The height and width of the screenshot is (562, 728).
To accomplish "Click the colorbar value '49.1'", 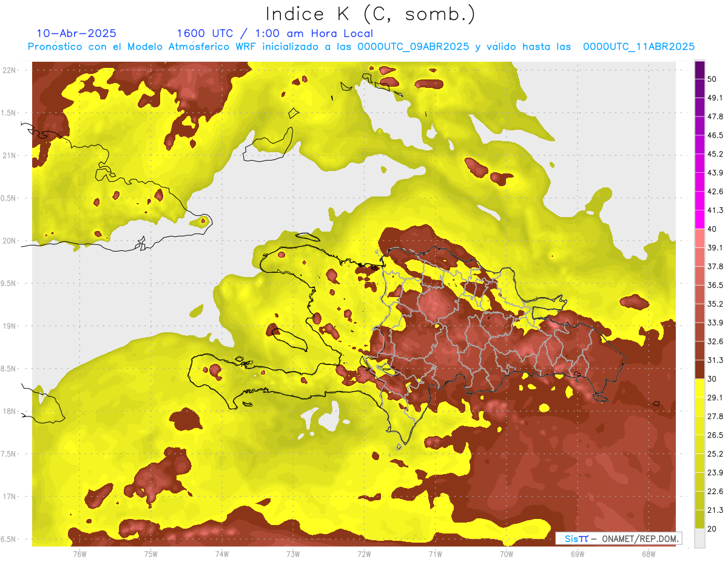I will click(x=715, y=98).
